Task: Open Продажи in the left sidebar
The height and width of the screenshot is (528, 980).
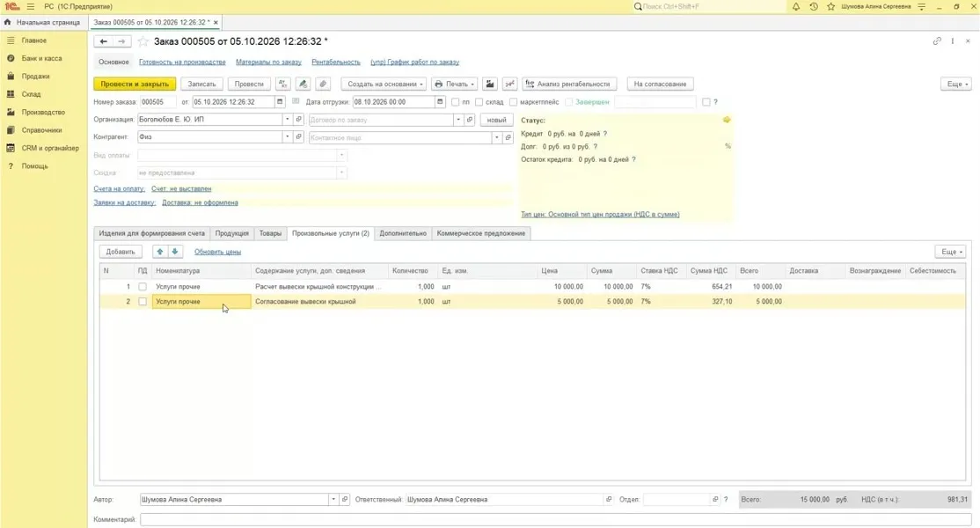Action: point(35,77)
